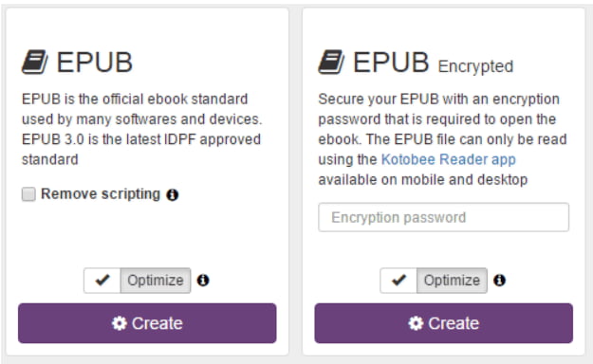Show info for Optimize in the Encrypted EPUB card
The width and height of the screenshot is (593, 364).
[500, 280]
